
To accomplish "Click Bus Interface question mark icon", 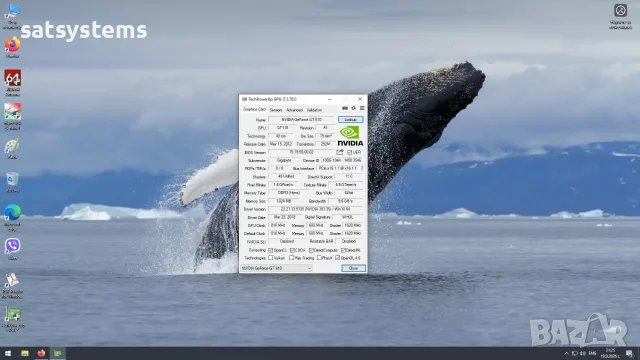I will 362,168.
